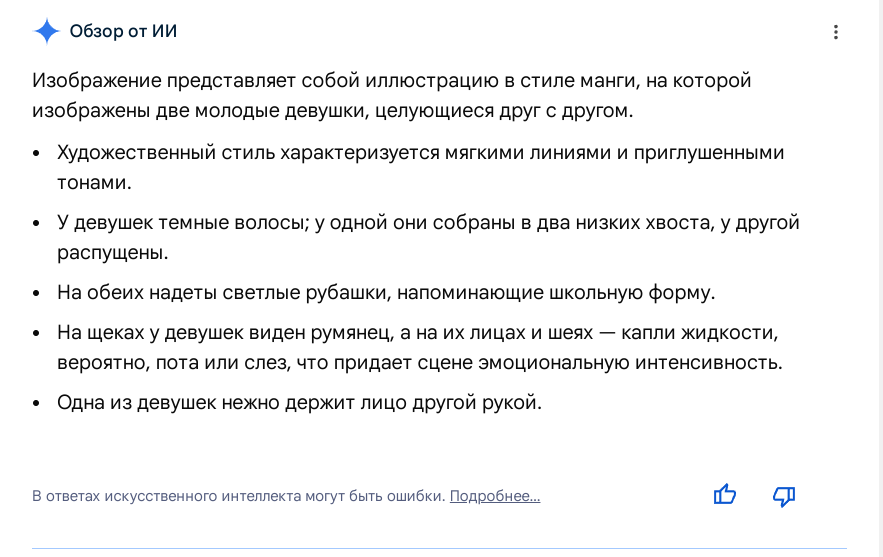
Task: Open the "Подробнее..." link
Action: pyautogui.click(x=494, y=496)
